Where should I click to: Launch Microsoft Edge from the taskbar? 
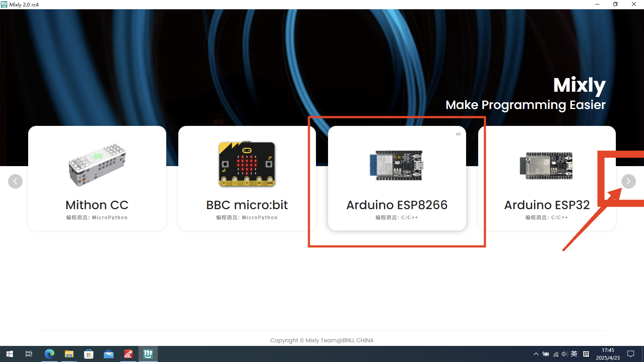pos(50,354)
